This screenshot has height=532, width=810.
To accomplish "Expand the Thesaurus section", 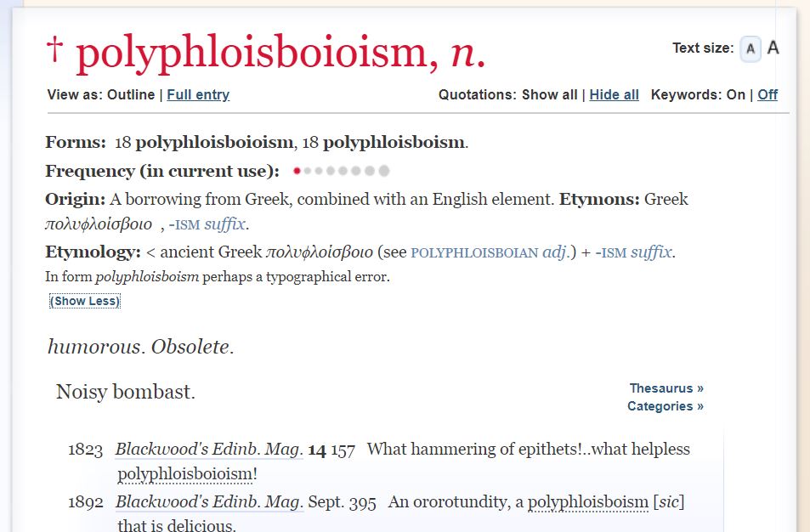I will pos(666,388).
